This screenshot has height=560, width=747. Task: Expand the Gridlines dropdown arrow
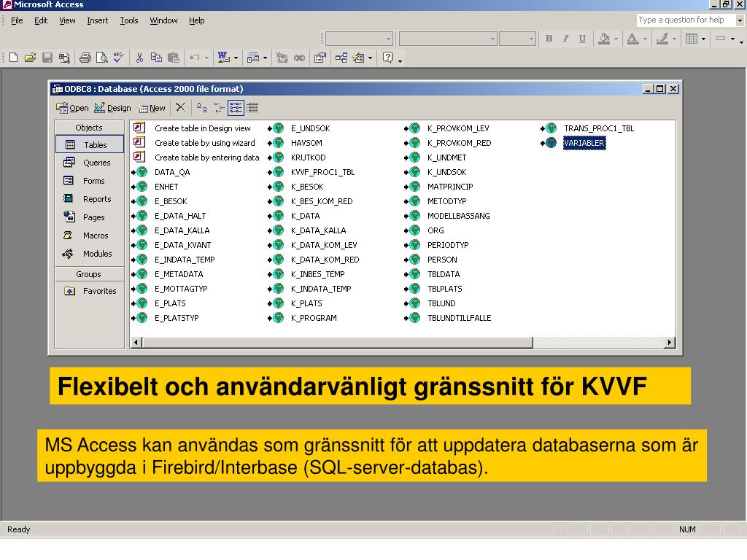coord(704,39)
